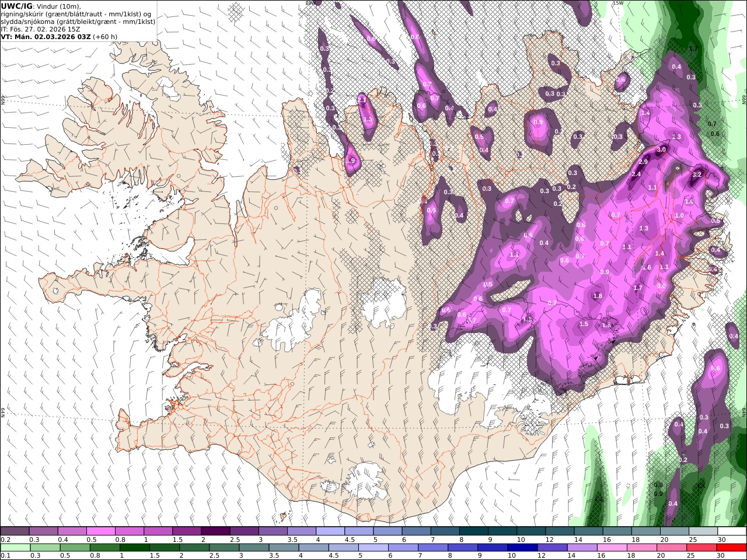Click the valid time text 'VT: Mán. 02.03.2026 03Z'
Screen dimensions: 747x560
click(46, 36)
